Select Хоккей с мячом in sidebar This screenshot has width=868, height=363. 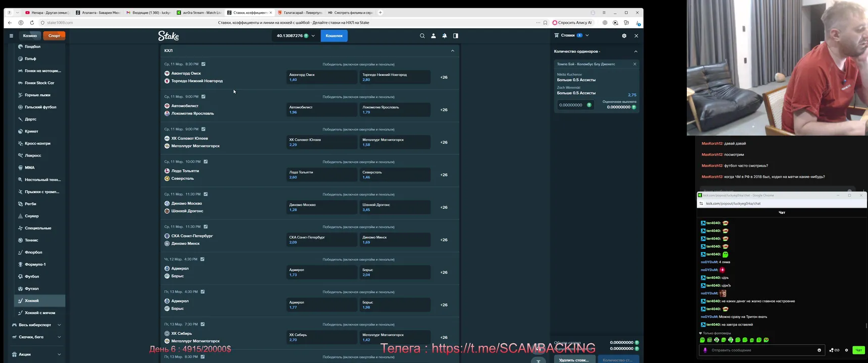tap(39, 313)
